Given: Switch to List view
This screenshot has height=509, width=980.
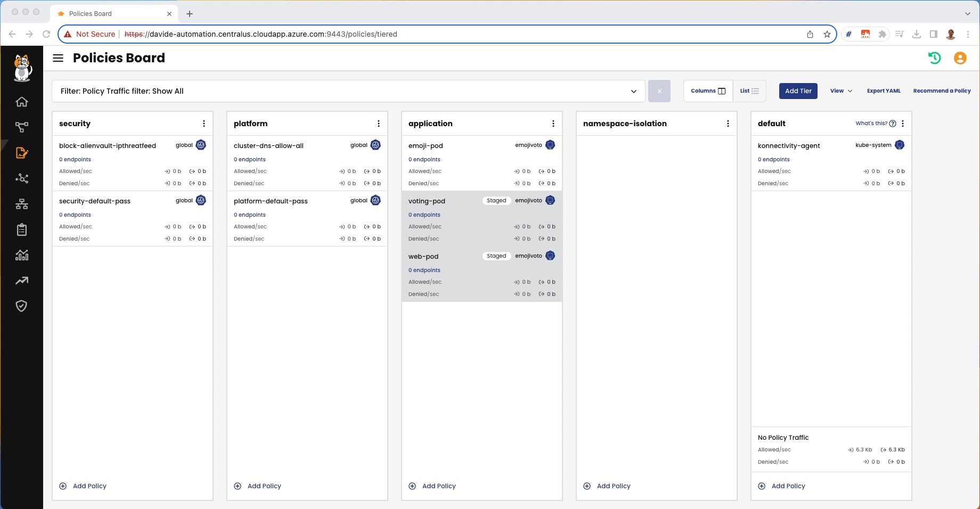Looking at the screenshot, I should (x=749, y=91).
